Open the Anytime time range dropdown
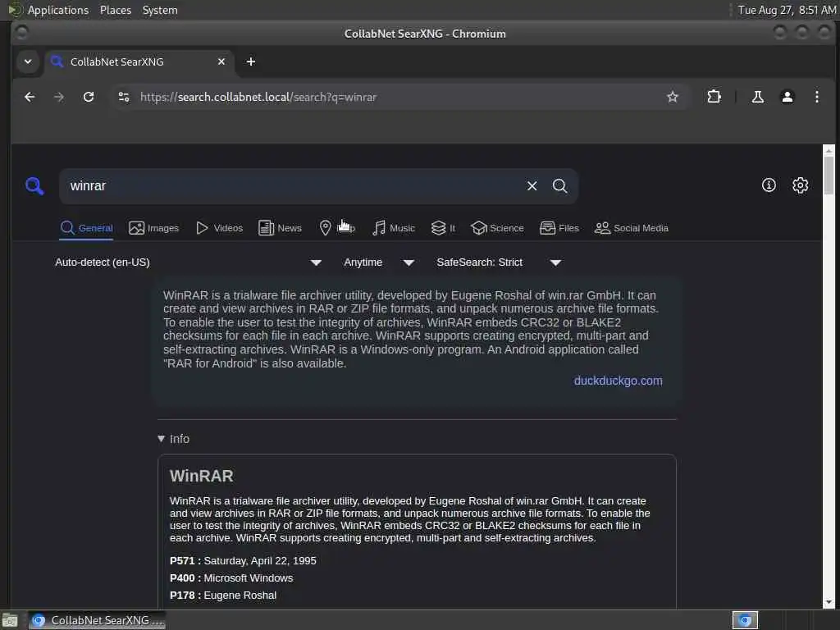Screen dimensions: 840x630 [x=379, y=262]
